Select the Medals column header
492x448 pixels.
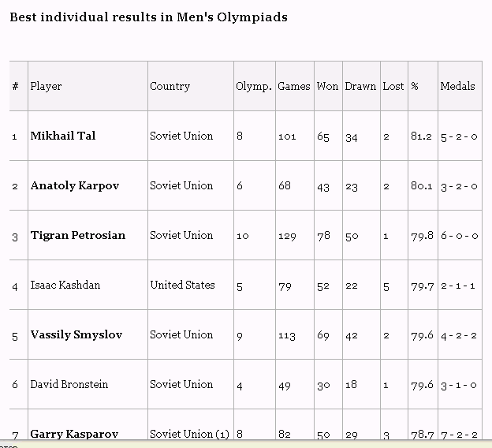[x=457, y=86]
